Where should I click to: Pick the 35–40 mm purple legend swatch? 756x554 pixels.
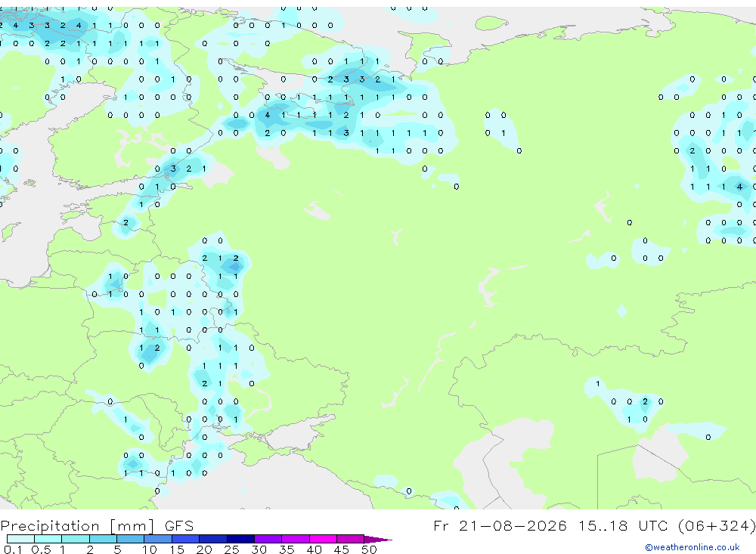295,539
